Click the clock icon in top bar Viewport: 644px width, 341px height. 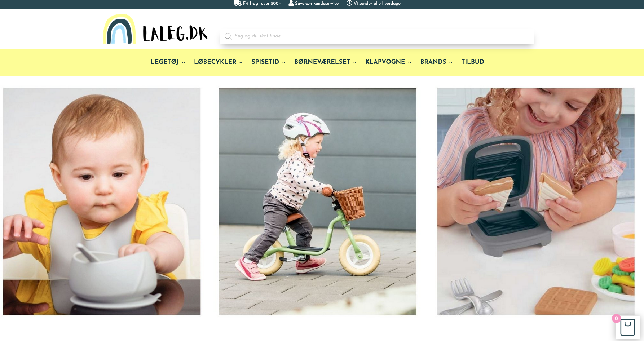[349, 3]
